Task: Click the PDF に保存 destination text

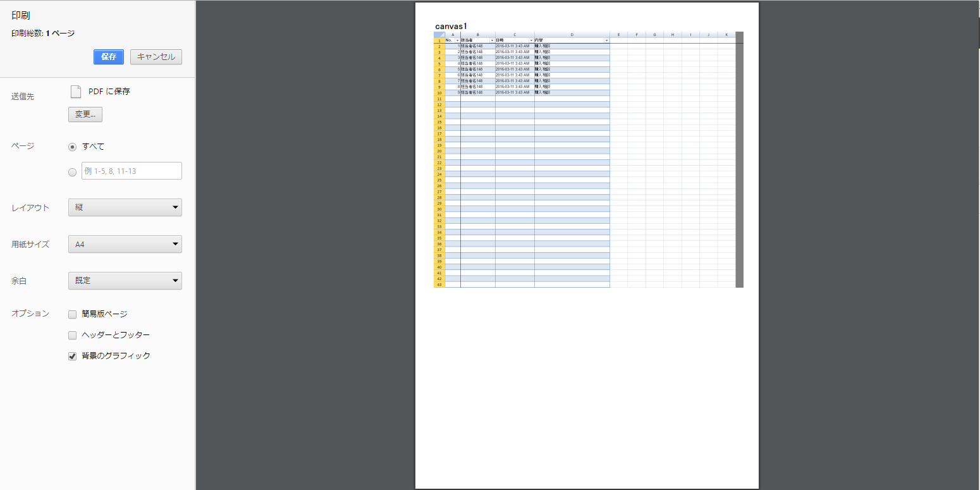Action: 109,92
